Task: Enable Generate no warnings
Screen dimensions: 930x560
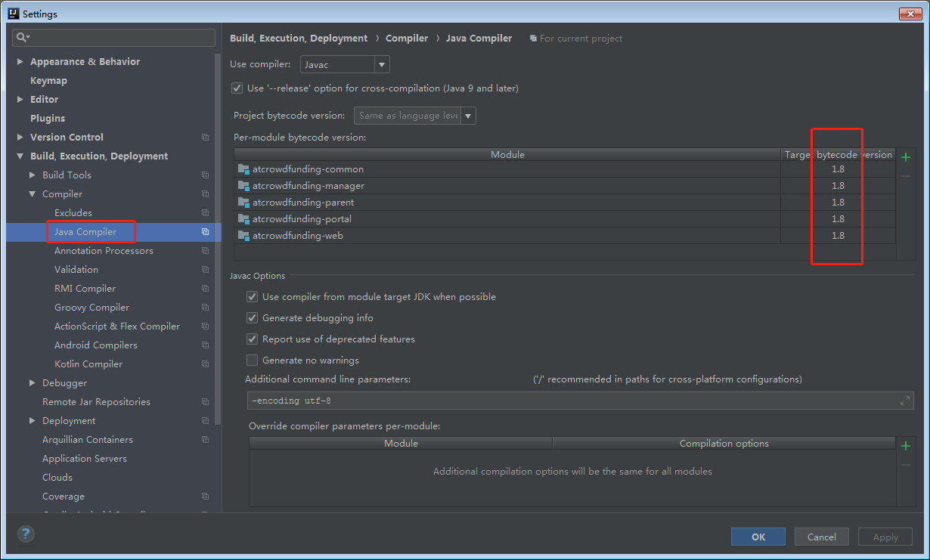Action: click(x=253, y=360)
